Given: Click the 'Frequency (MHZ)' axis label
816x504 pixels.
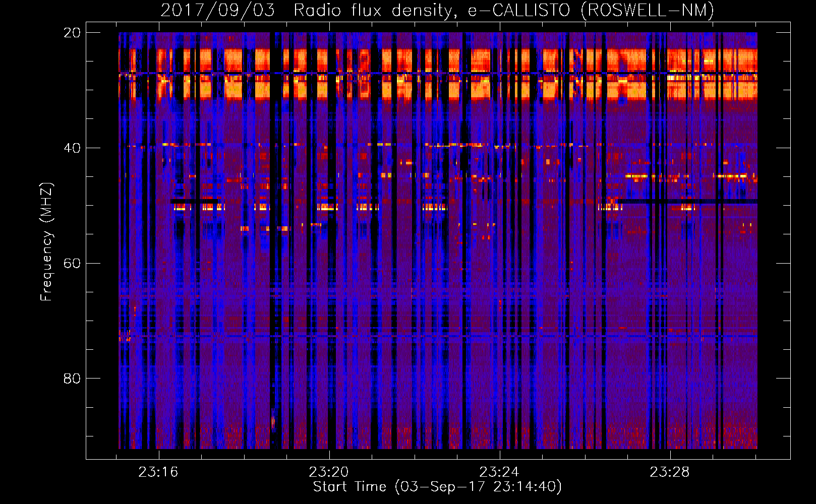Looking at the screenshot, I should pos(46,241).
